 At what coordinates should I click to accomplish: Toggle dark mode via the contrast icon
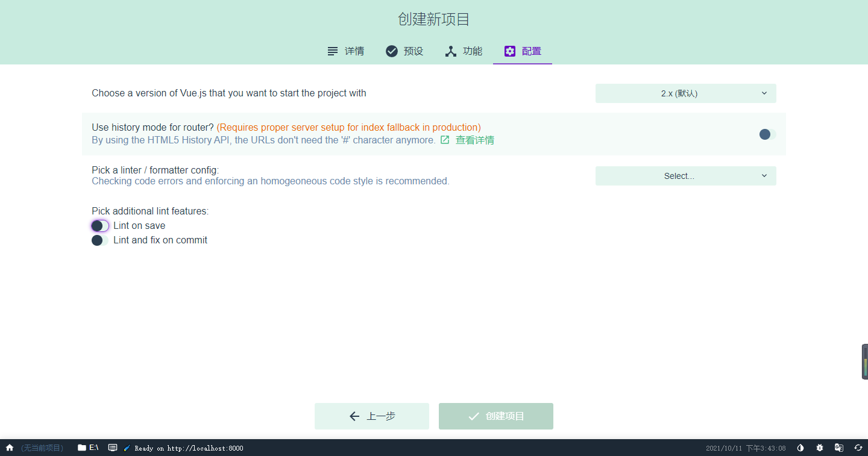pyautogui.click(x=800, y=448)
